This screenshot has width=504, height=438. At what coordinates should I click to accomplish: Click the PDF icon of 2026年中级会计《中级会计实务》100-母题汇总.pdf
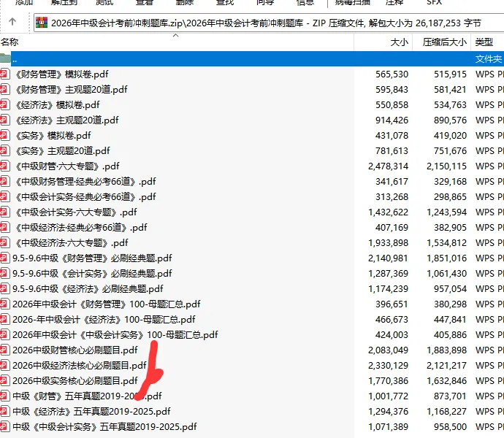(x=4, y=334)
